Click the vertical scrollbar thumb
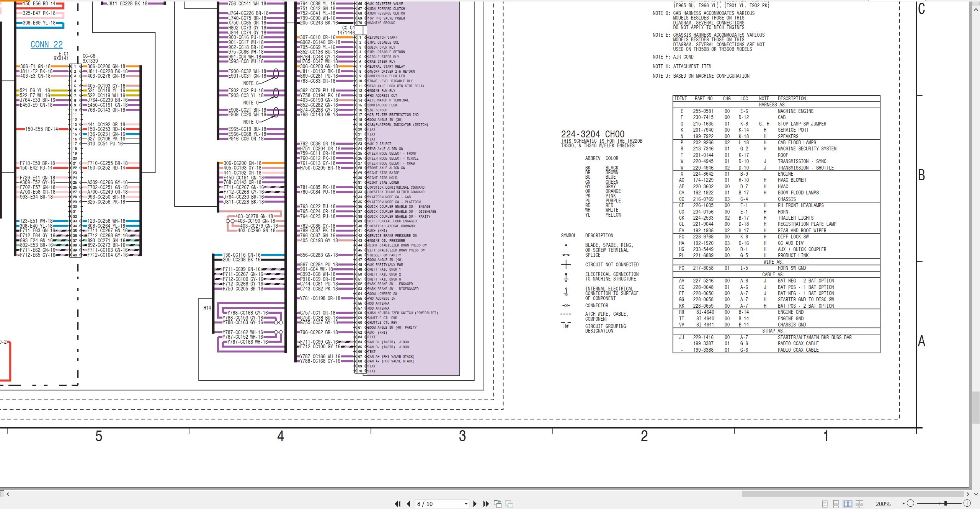This screenshot has height=509, width=980. (x=976, y=407)
